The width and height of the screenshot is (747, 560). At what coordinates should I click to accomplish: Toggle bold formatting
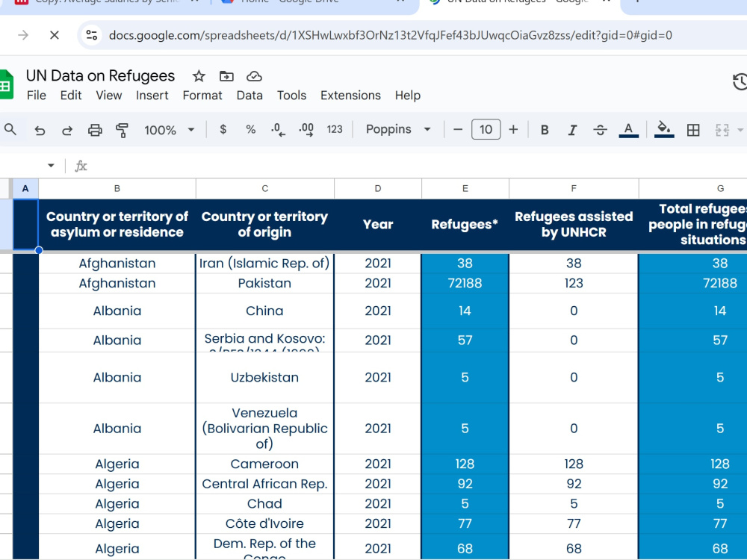point(545,130)
